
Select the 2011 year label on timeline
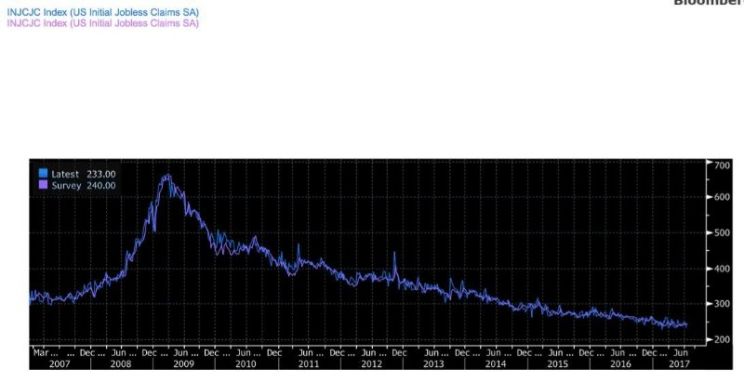point(308,364)
